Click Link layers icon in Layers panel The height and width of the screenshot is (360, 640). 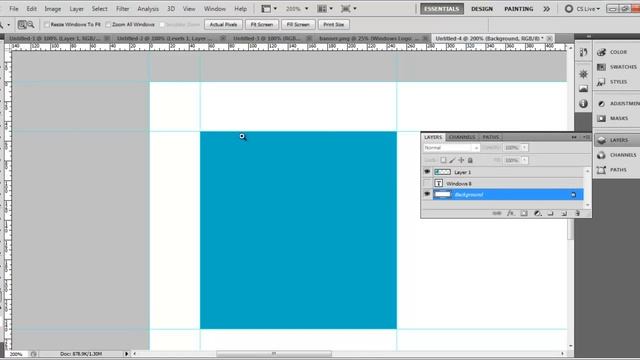pyautogui.click(x=497, y=213)
